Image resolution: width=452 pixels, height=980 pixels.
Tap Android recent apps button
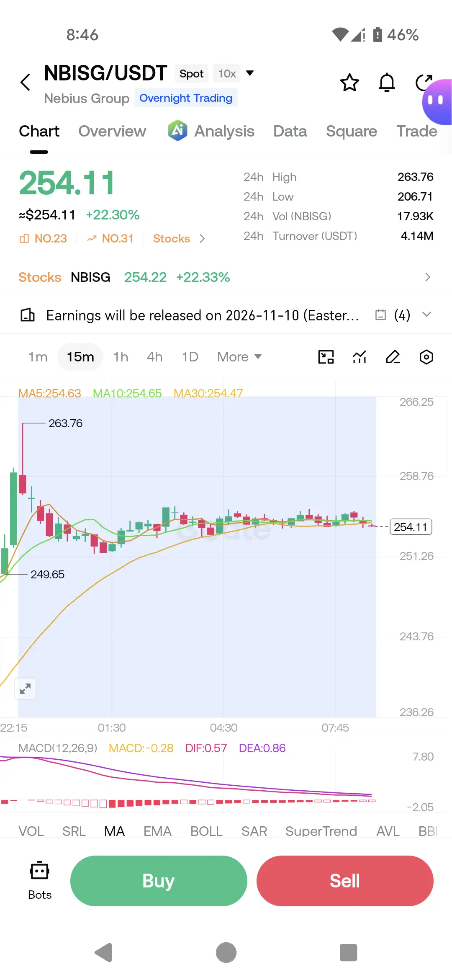coord(348,953)
